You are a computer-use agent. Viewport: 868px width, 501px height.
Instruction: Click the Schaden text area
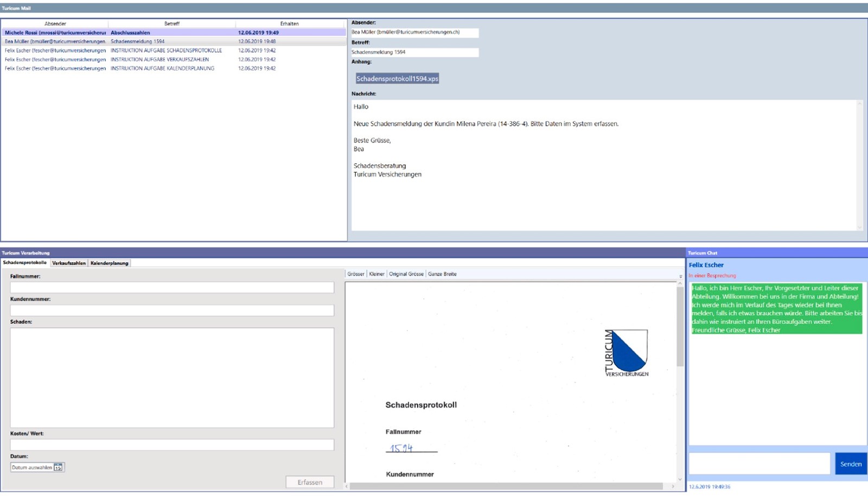pyautogui.click(x=172, y=378)
